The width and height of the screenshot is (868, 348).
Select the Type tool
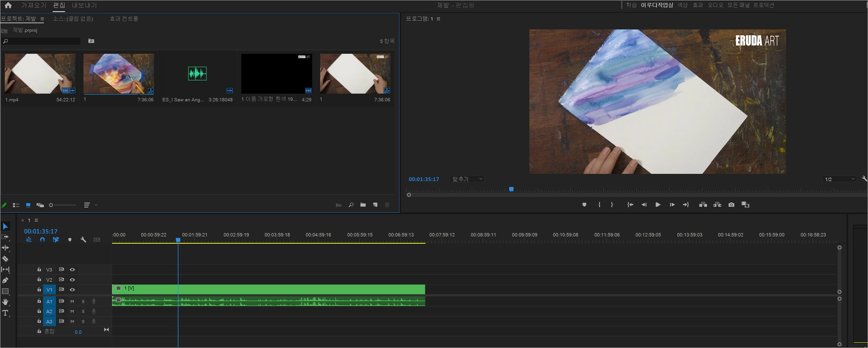5,313
